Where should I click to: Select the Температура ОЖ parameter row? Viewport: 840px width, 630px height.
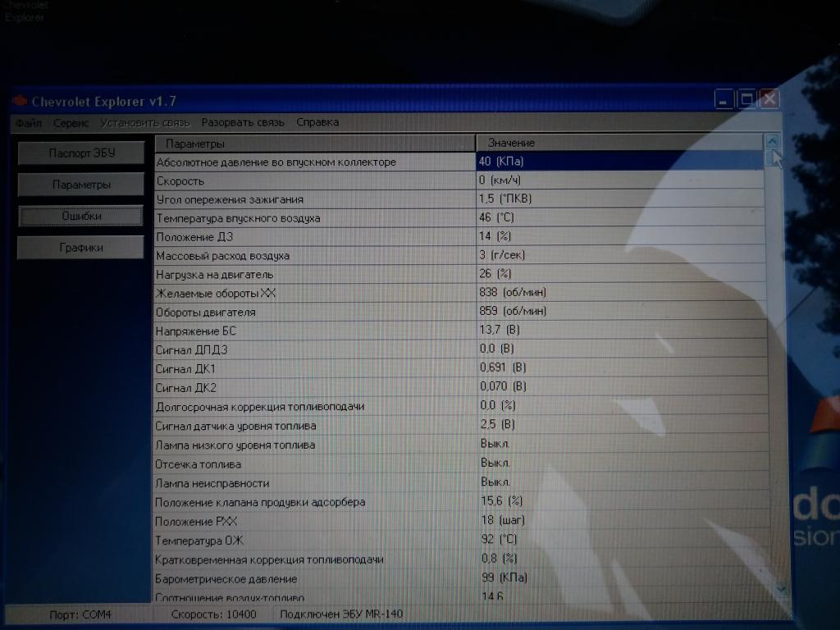(x=315, y=541)
